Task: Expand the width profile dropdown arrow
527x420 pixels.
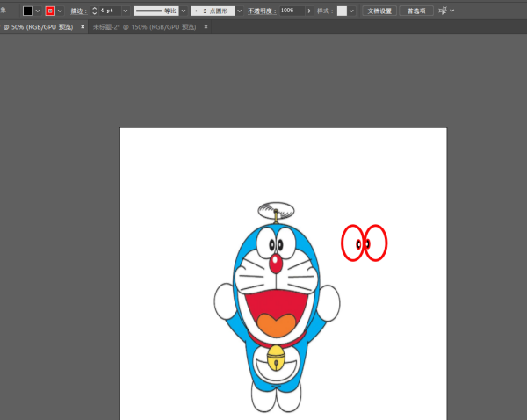Action: click(x=184, y=11)
